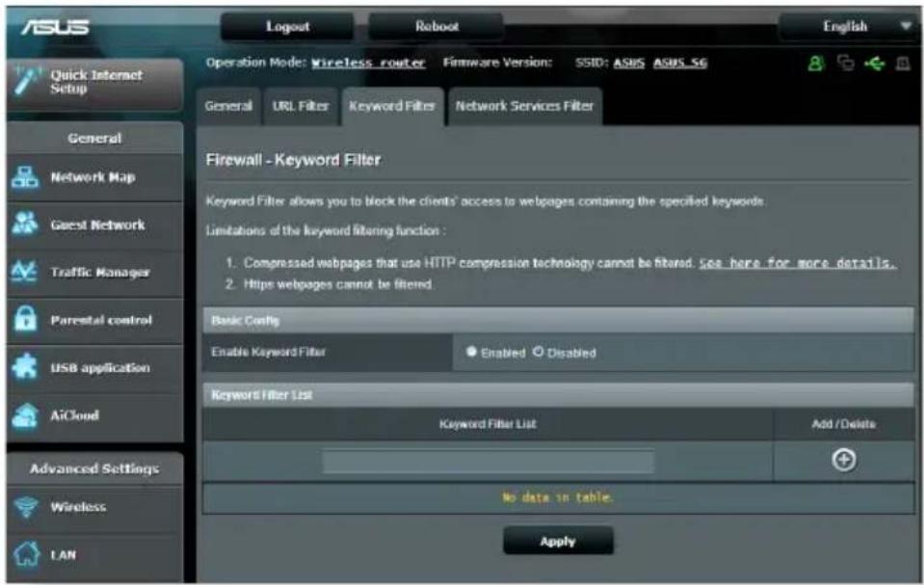Open USB application menu item
Viewport: 924px width, 585px height.
(94, 368)
